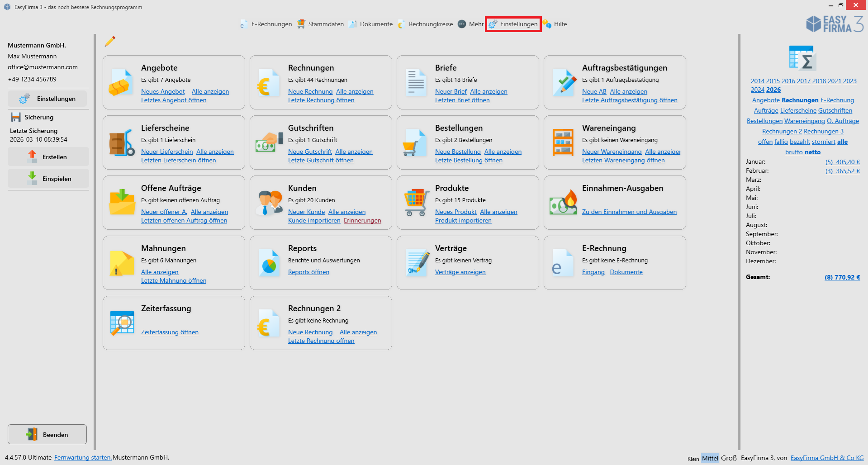Click the Wareneingang shelf icon
Viewport: 868px width, 465px height.
[x=563, y=142]
